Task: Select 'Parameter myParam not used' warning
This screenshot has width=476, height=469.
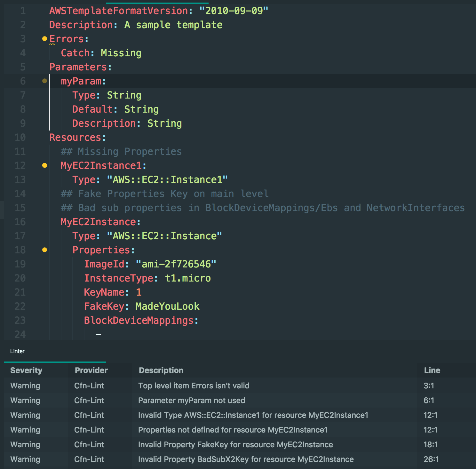Action: pos(240,400)
